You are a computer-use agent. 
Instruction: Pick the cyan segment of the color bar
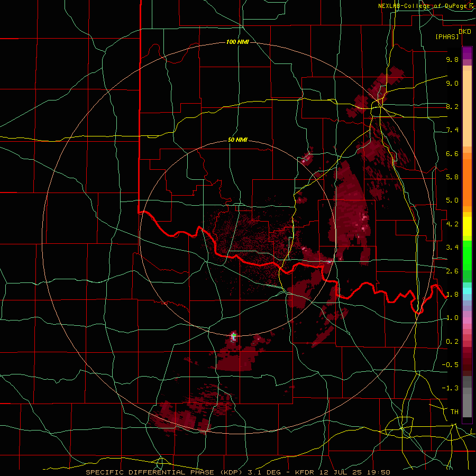[x=467, y=290]
